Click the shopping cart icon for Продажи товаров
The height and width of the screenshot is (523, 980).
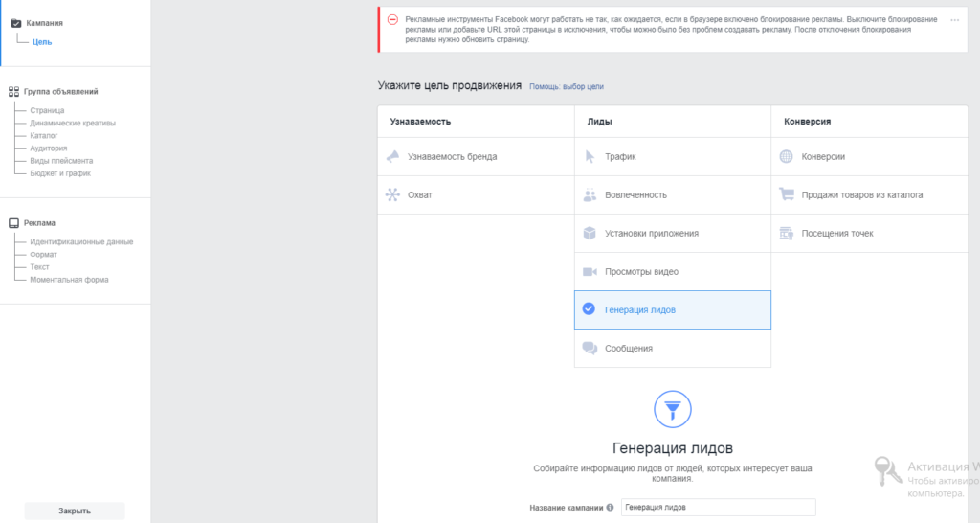tap(787, 194)
